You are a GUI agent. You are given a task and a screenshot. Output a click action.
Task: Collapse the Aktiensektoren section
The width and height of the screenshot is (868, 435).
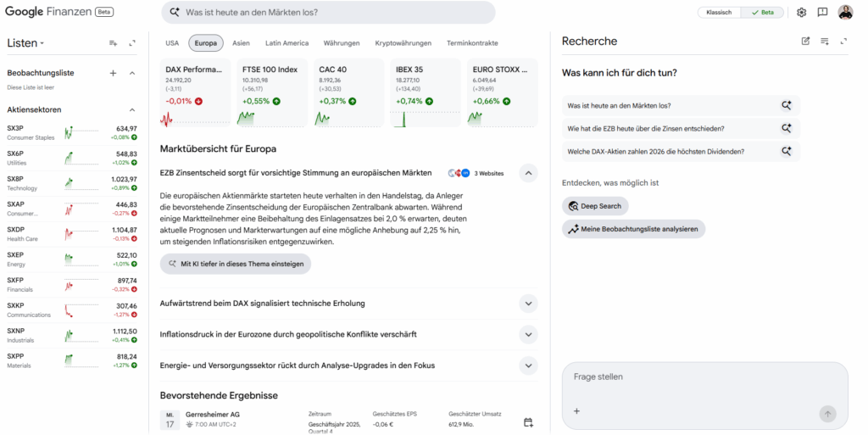(x=132, y=110)
